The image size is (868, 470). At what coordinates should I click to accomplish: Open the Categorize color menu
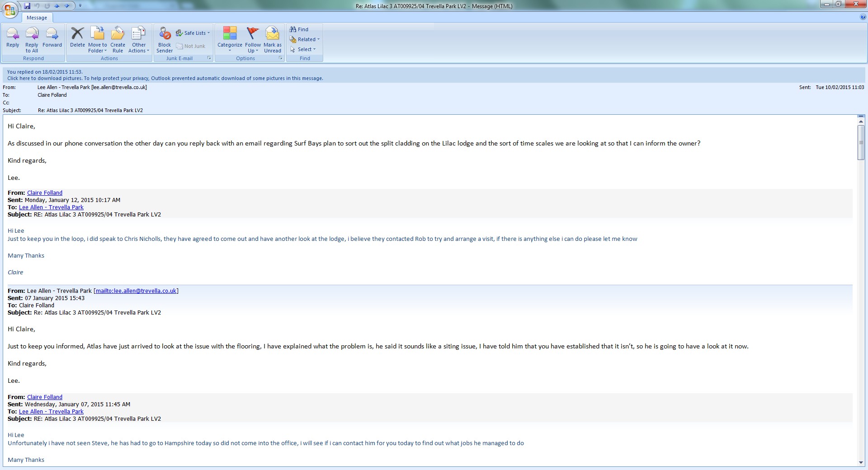click(230, 40)
